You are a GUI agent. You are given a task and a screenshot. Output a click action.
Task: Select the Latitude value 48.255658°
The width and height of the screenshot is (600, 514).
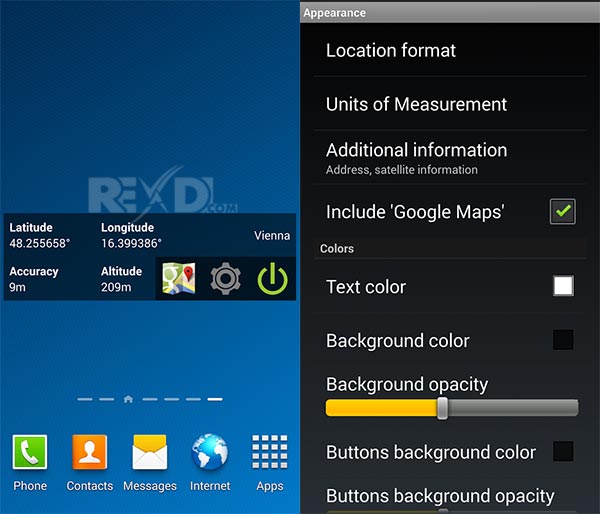click(x=40, y=243)
